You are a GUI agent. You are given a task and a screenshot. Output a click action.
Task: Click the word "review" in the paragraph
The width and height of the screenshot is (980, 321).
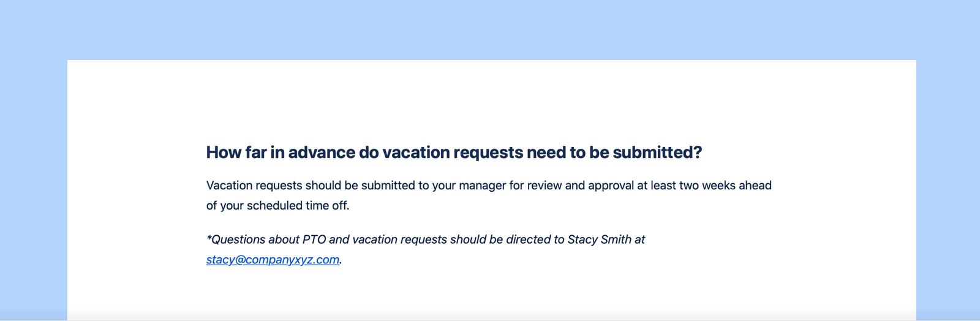pos(545,186)
